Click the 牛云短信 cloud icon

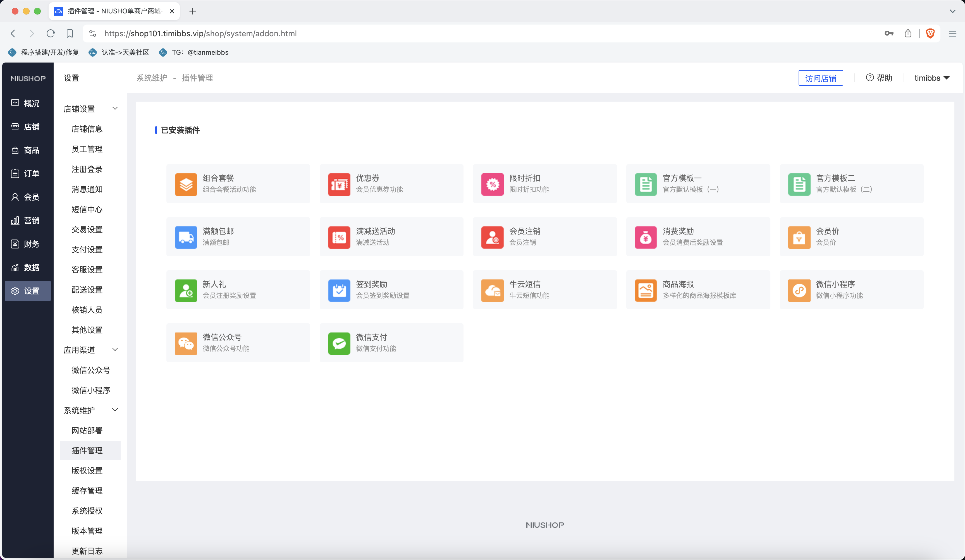click(x=492, y=290)
